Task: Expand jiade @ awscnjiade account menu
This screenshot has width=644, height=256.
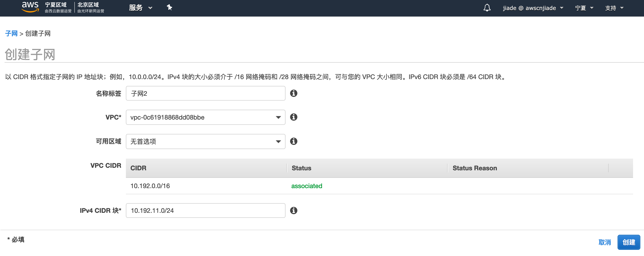Action: pyautogui.click(x=533, y=8)
